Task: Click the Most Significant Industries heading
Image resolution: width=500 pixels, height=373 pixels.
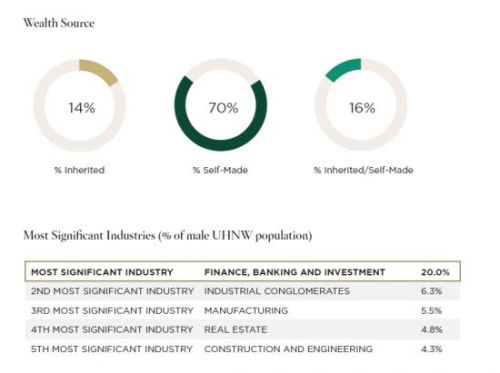Action: (168, 236)
